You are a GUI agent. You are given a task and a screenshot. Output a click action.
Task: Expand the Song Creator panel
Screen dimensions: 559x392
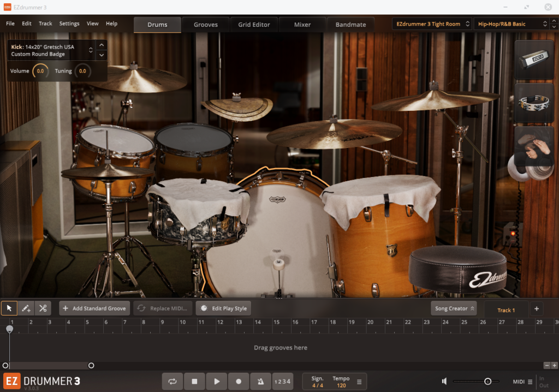[454, 308]
